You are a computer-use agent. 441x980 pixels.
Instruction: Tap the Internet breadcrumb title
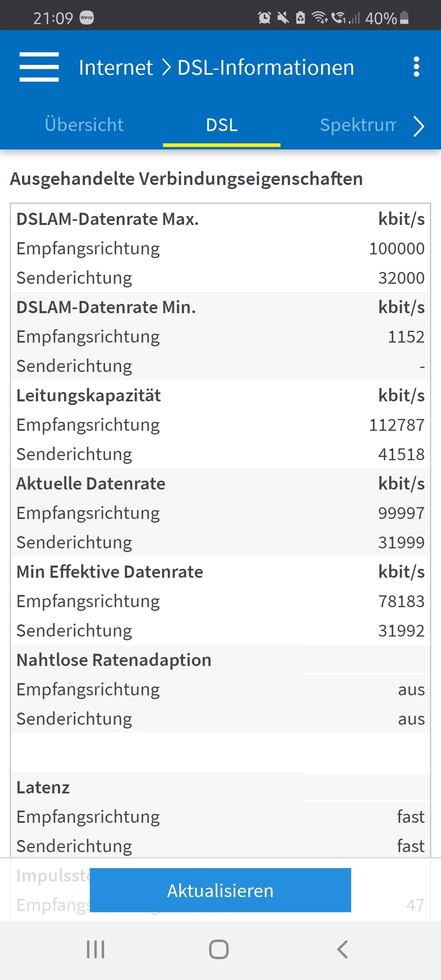tap(116, 67)
